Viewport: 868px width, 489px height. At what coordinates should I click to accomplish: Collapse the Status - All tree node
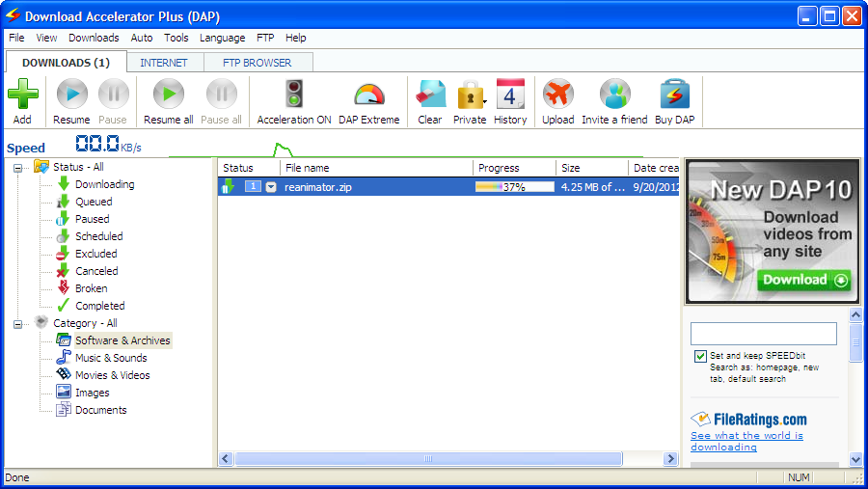pos(18,167)
